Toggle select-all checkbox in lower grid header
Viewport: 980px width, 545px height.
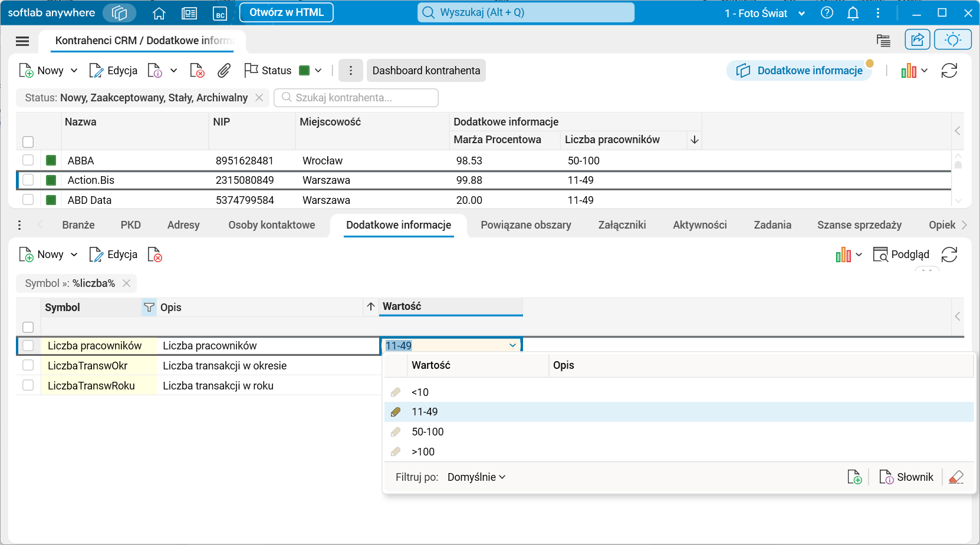click(x=28, y=327)
